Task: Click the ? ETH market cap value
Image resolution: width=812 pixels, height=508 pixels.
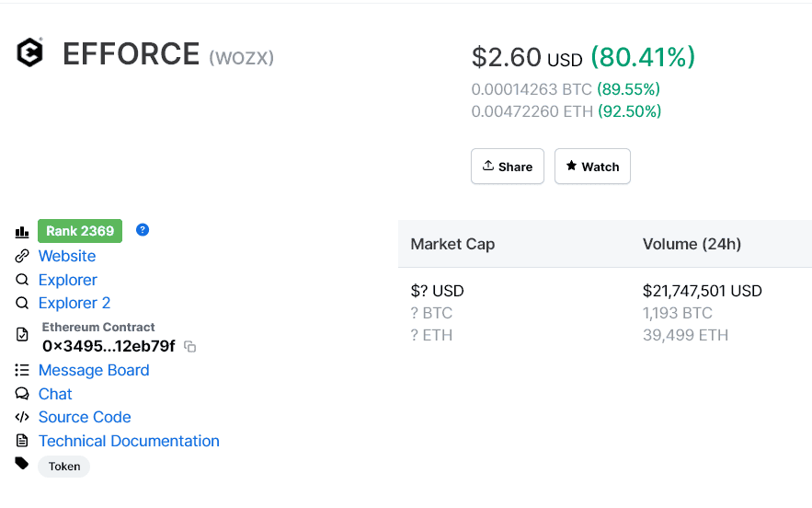Action: [x=431, y=335]
